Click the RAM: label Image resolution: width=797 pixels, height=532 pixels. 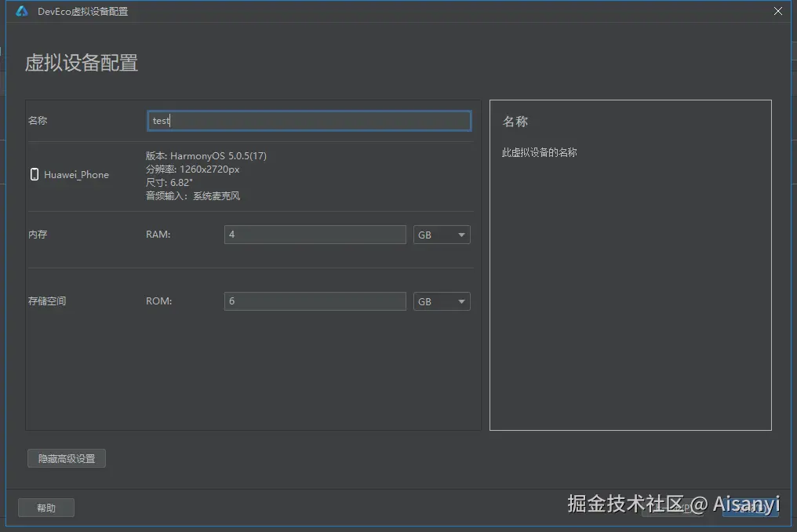158,235
